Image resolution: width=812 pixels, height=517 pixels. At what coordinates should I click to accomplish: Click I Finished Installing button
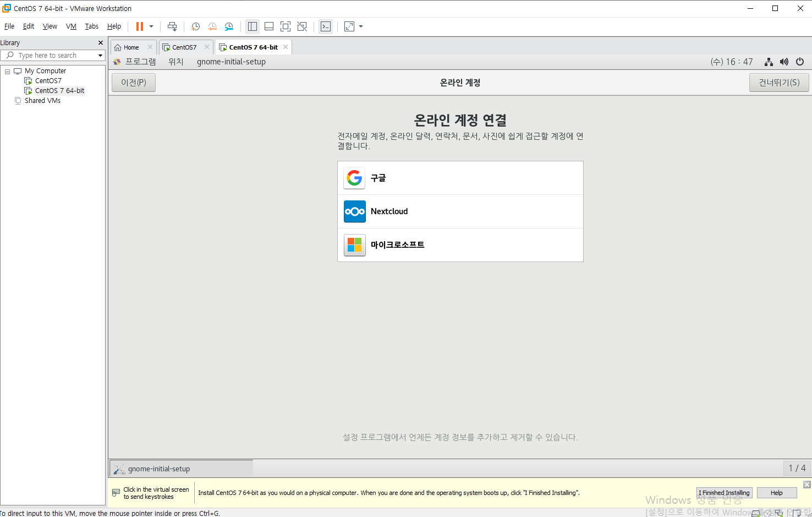[724, 493]
